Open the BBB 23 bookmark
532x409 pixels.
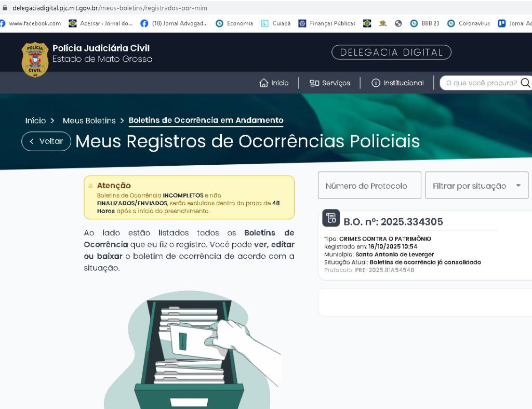click(425, 23)
